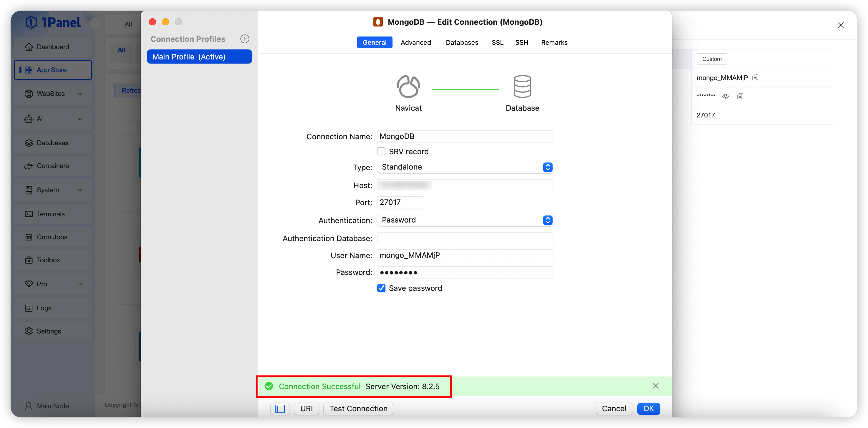Click the Authentication Database input field
Viewport: 868px width, 428px height.
(465, 238)
